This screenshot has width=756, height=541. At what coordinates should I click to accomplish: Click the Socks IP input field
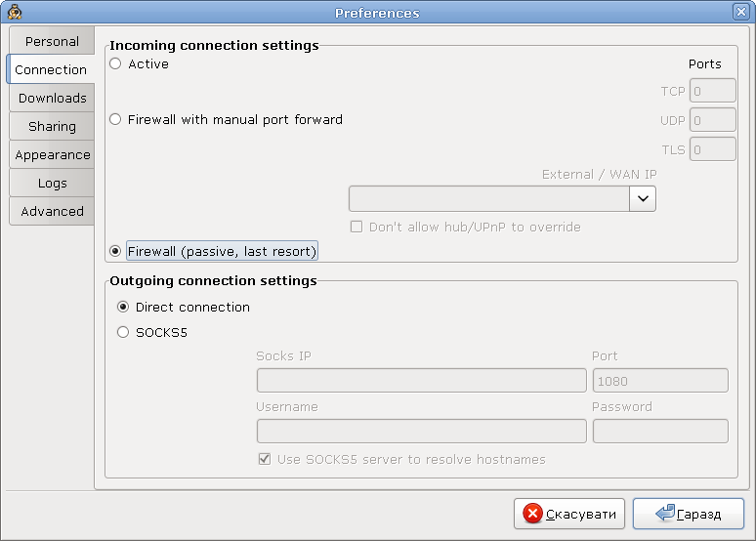click(x=421, y=380)
